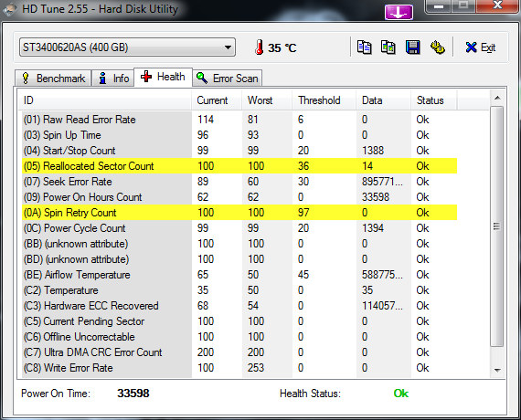Click the vertical scrollbar thumb
The image size is (521, 420).
tap(497, 226)
